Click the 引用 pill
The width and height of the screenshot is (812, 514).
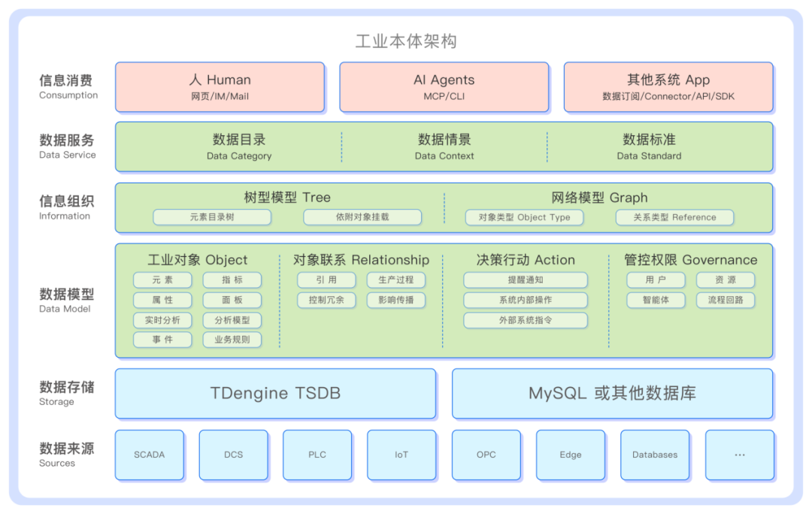(326, 280)
